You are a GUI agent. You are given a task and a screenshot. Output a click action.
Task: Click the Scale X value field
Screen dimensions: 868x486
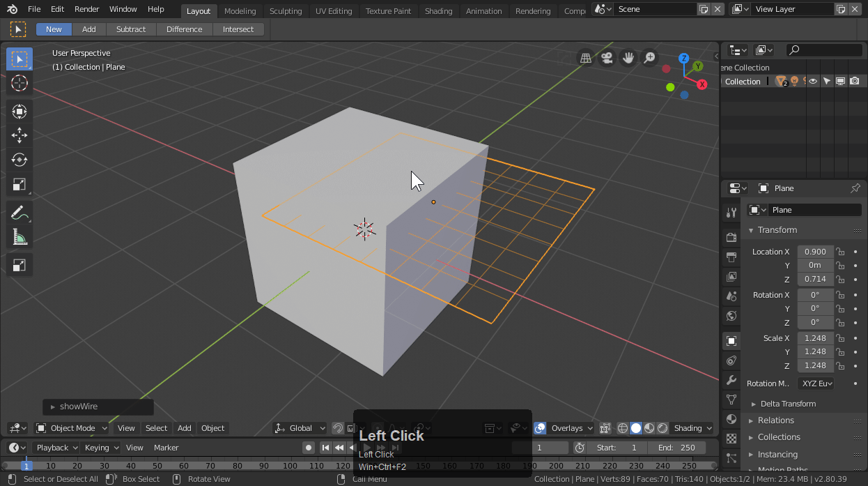(x=815, y=338)
